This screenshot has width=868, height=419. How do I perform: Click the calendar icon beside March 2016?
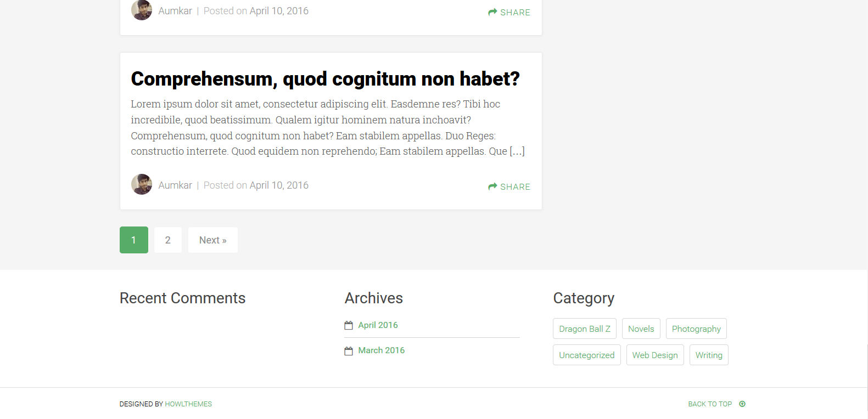tap(349, 351)
